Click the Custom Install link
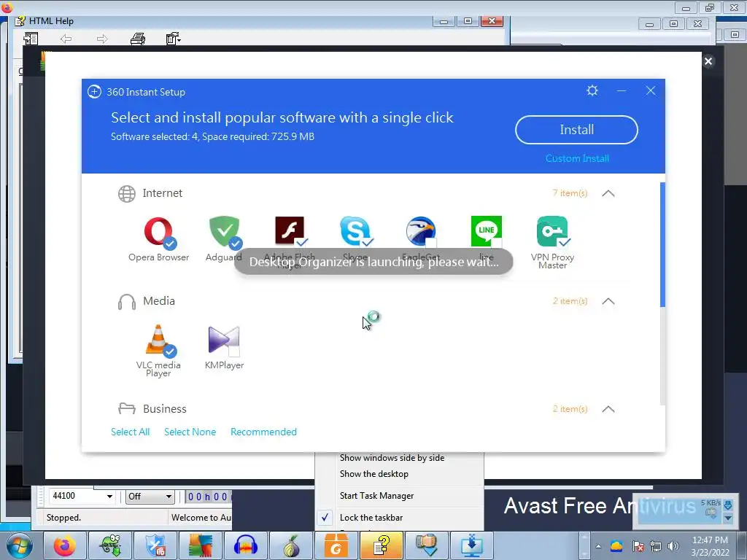 (577, 158)
